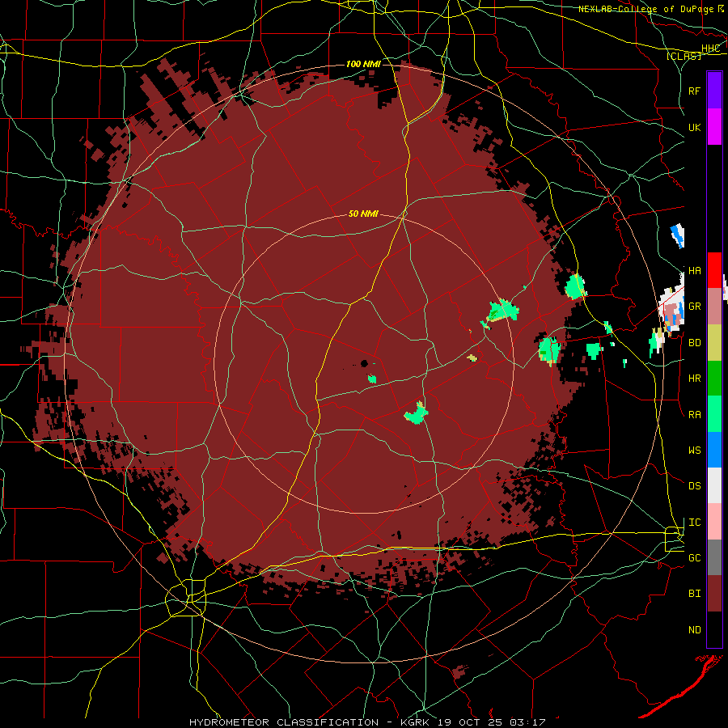
Task: Pick the HR dark green legend swatch
Action: 714,379
